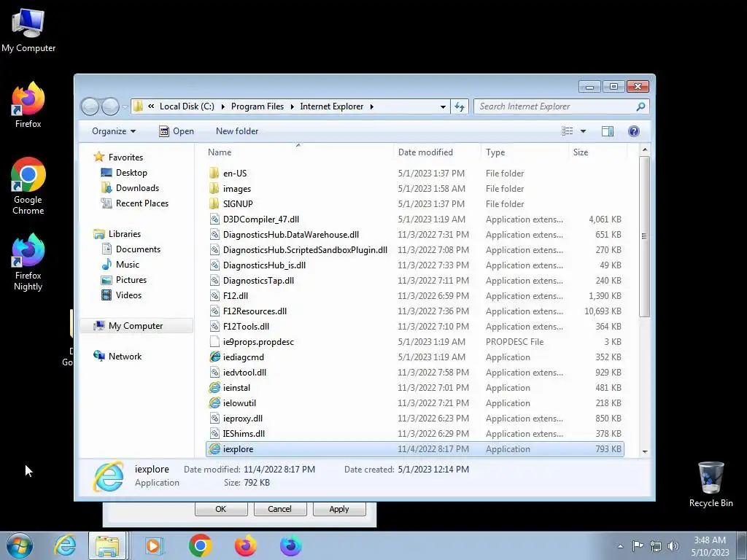Viewport: 747px width, 560px height.
Task: Click the Open toolbar button
Action: [177, 131]
